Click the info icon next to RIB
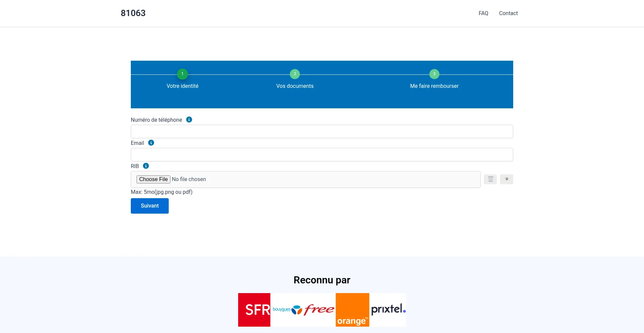Image resolution: width=644 pixels, height=333 pixels. click(146, 166)
